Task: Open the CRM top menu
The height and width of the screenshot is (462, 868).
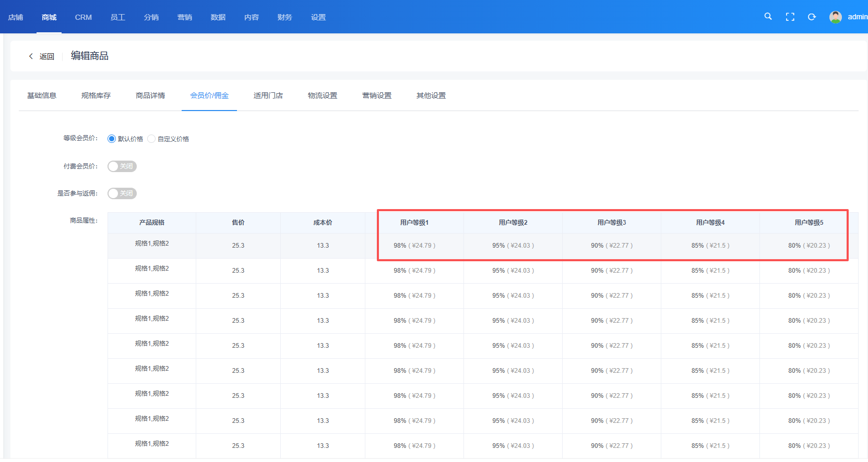Action: [84, 17]
